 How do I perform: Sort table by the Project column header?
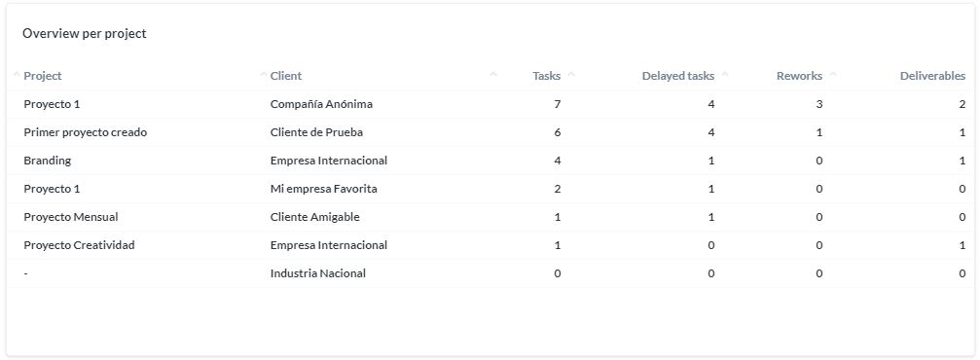click(43, 76)
